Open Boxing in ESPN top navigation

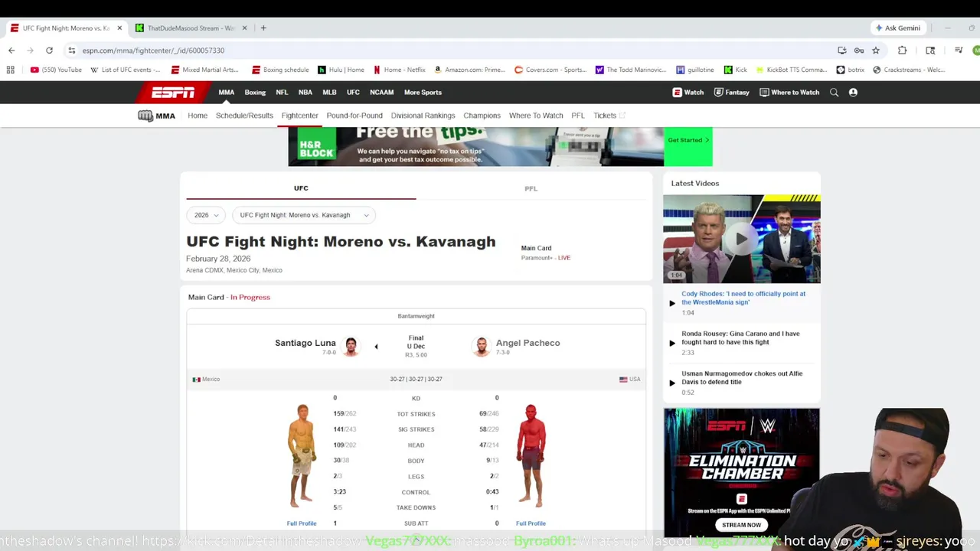(255, 93)
